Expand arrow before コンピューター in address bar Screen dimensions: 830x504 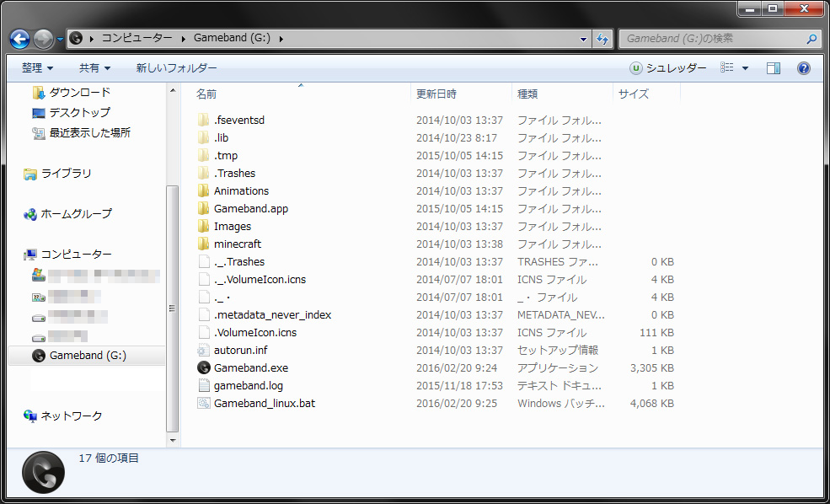pyautogui.click(x=92, y=39)
